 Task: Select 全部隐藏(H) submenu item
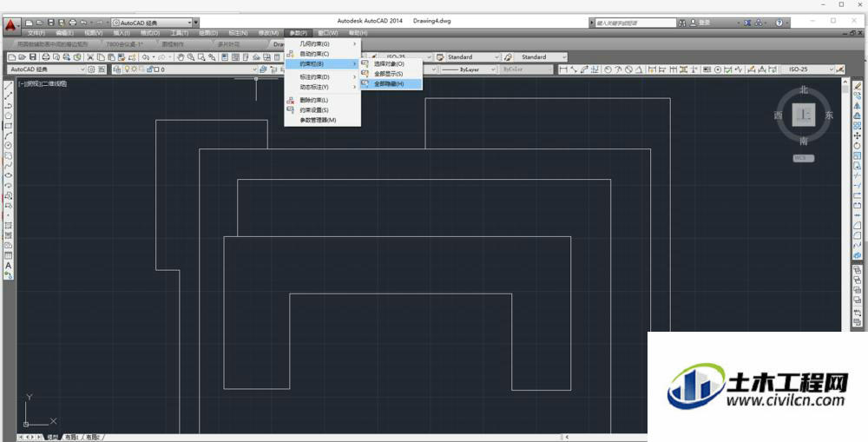pos(391,83)
